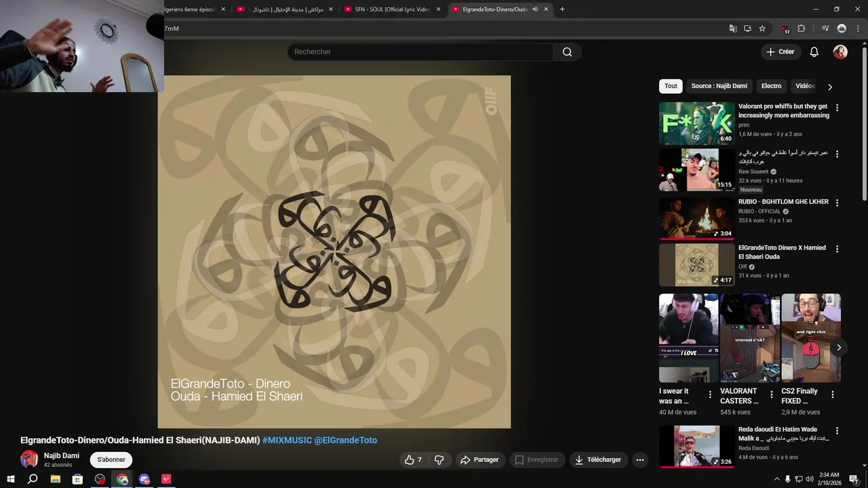
Task: Click the Enregistrer save button
Action: coord(536,460)
